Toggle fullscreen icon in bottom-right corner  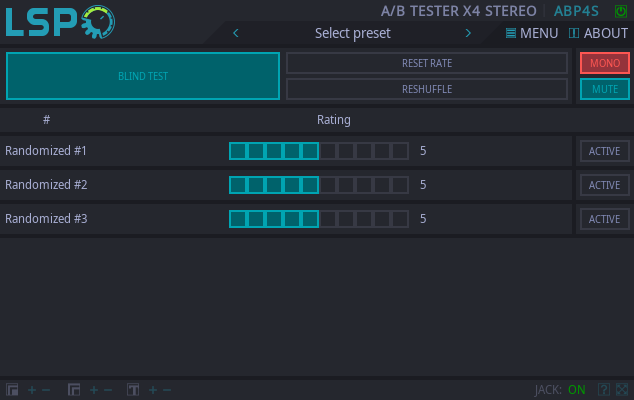pyautogui.click(x=622, y=389)
